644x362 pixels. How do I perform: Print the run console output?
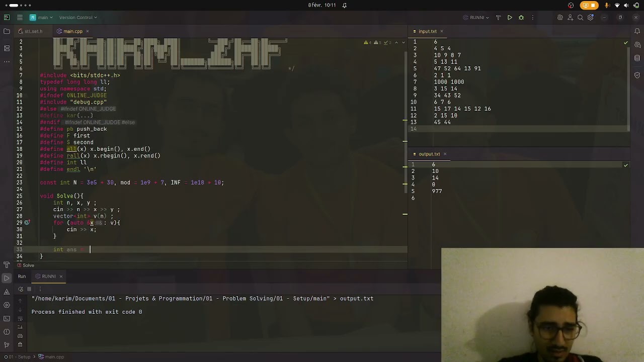click(20, 336)
